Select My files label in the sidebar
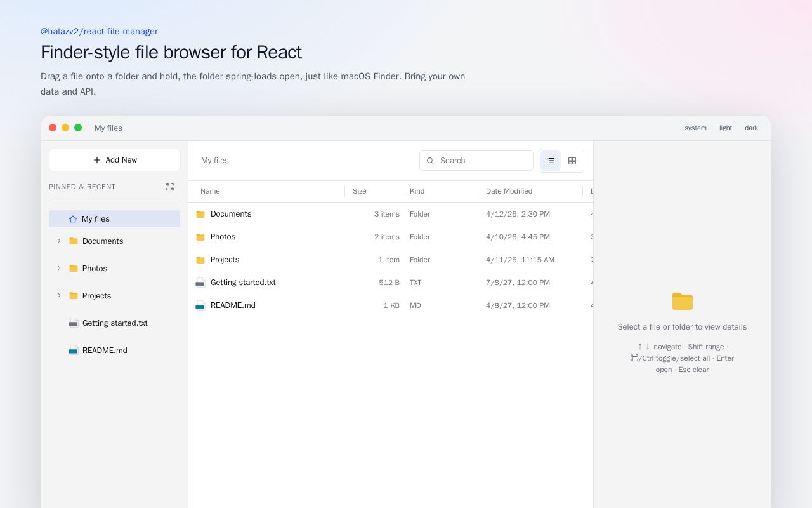812x508 pixels. [96, 219]
